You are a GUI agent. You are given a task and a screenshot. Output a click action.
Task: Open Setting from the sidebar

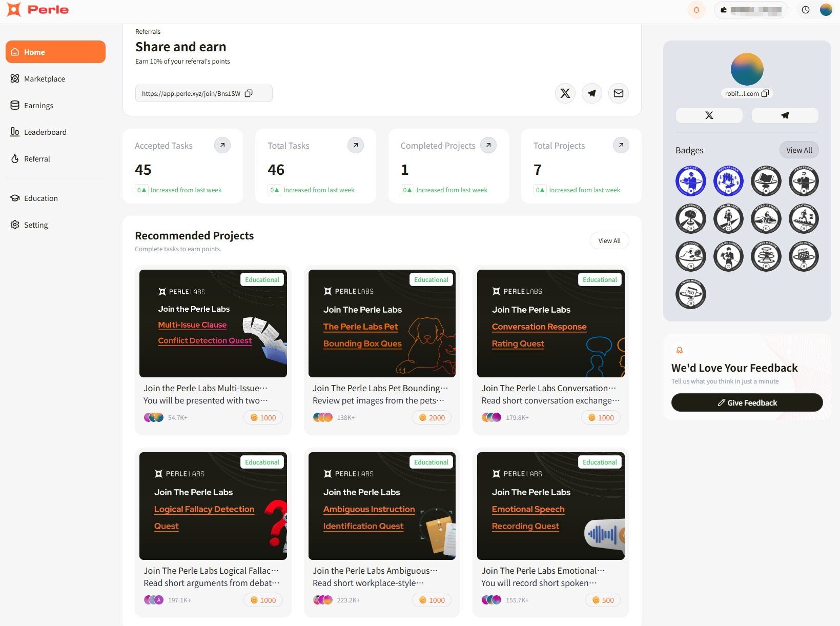[36, 225]
